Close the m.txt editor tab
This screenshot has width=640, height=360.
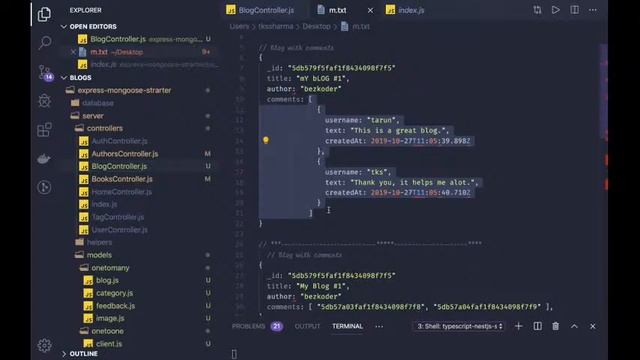(370, 11)
